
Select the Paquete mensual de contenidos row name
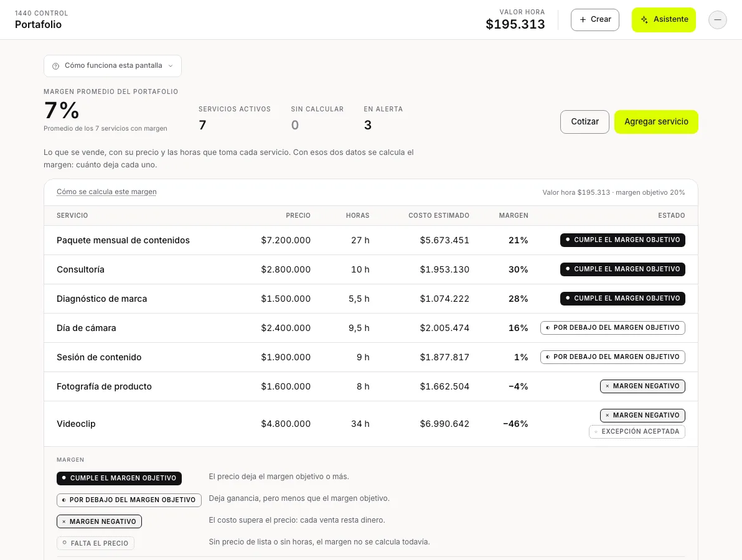123,240
